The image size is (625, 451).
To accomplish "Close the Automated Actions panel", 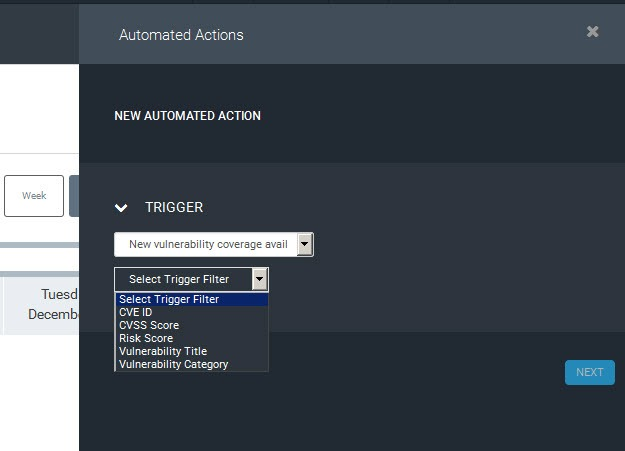I will 593,32.
